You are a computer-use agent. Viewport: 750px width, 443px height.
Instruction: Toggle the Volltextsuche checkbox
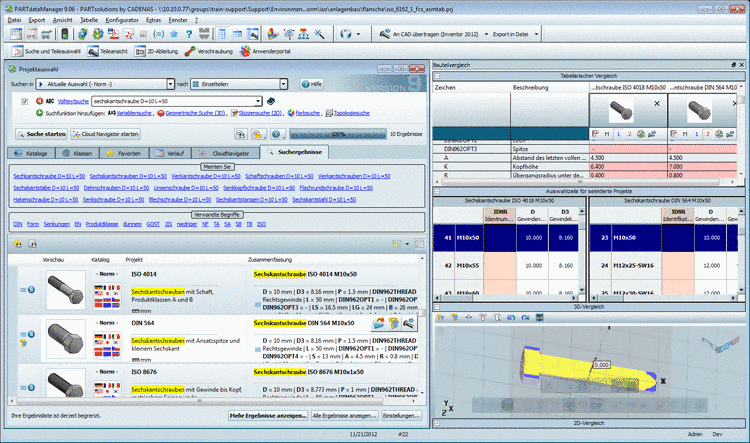(24, 101)
